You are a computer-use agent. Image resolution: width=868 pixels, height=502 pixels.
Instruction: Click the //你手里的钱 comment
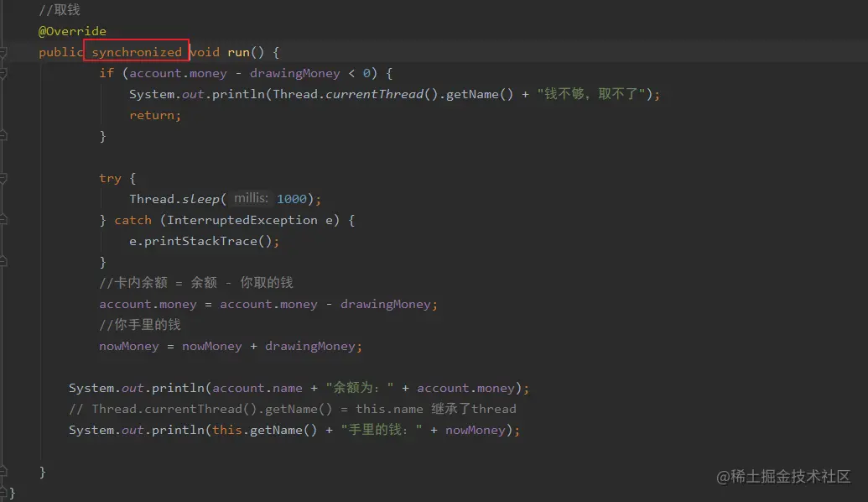[140, 325]
